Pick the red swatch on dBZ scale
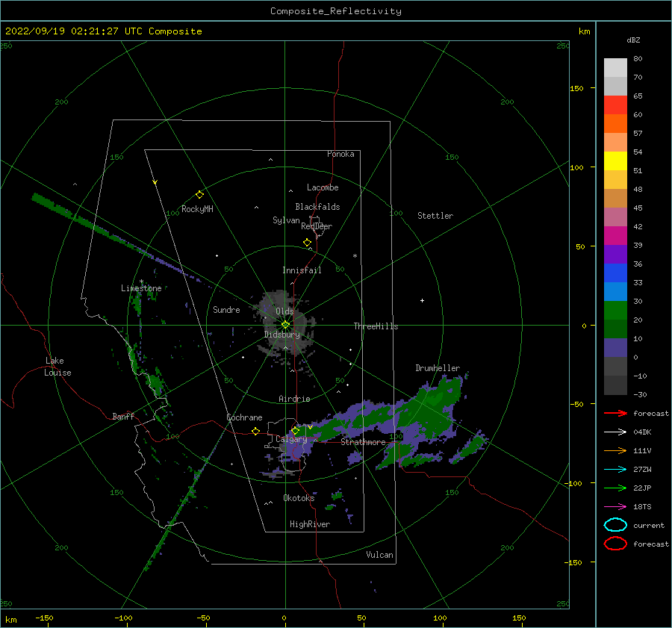Screen dimensions: 672x628 (615, 105)
